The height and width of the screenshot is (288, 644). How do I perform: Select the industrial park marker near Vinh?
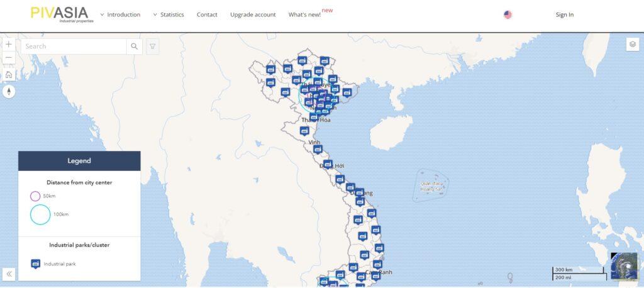tap(318, 150)
